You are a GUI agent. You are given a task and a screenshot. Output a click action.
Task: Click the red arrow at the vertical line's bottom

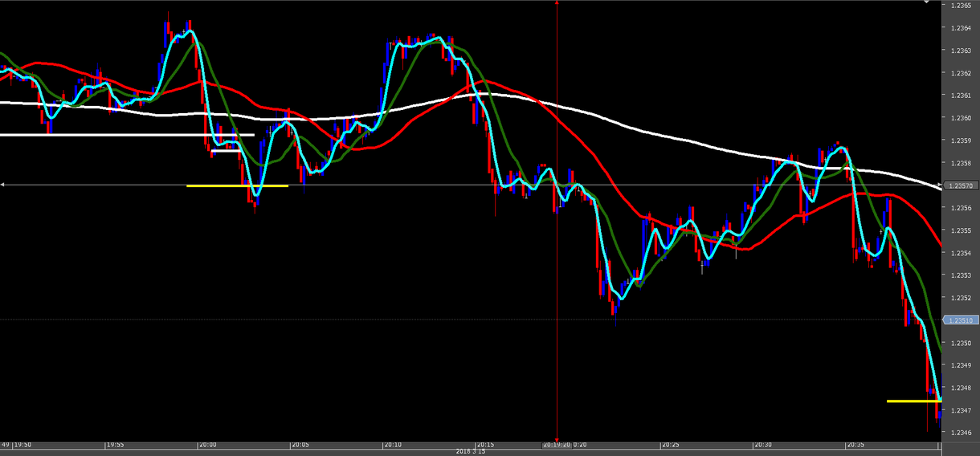557,438
